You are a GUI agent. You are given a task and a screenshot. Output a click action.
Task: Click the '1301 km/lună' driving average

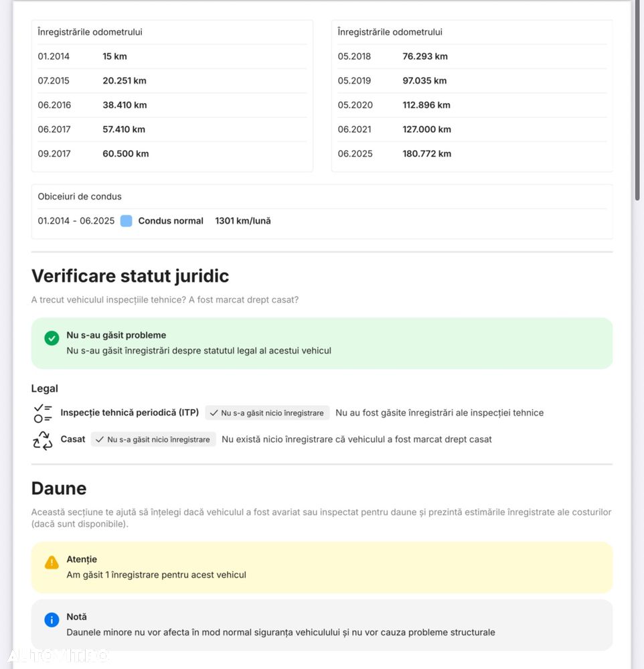pos(242,221)
